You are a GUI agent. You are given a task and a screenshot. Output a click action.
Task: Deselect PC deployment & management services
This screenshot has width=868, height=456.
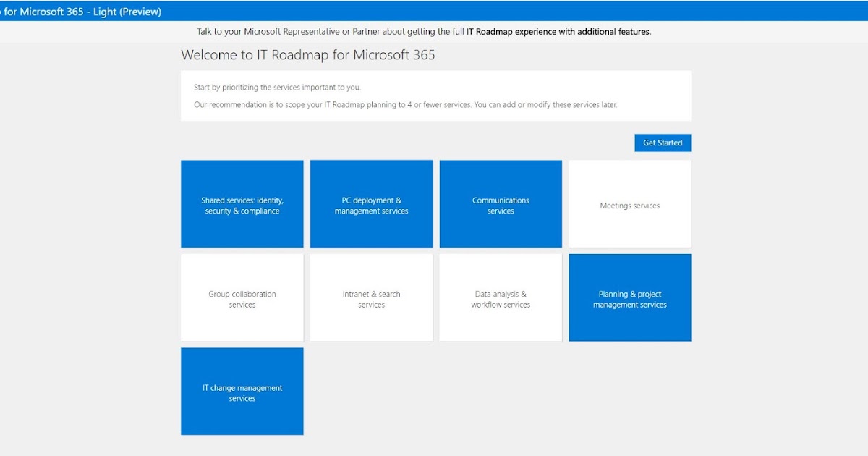pos(371,203)
